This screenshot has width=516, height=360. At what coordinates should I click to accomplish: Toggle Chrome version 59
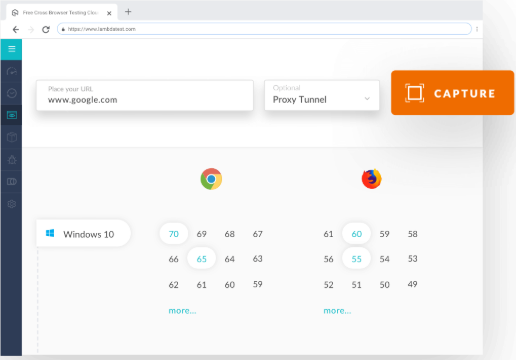coord(257,284)
